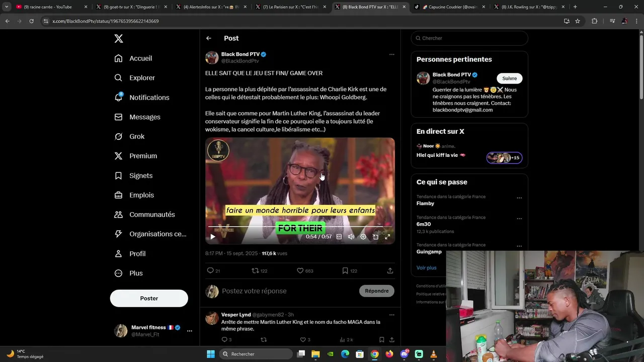Like Vesper Lynd's comment
Screen dimensions: 644x362
(303, 340)
